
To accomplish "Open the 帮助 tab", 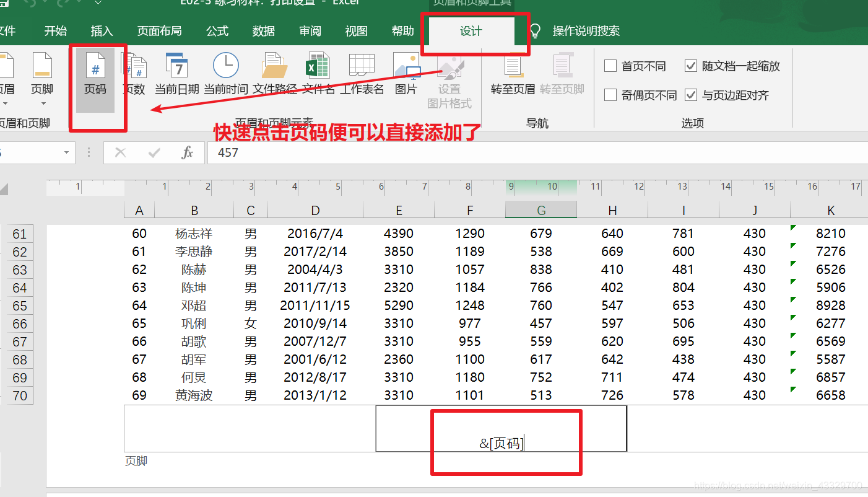I will (402, 31).
